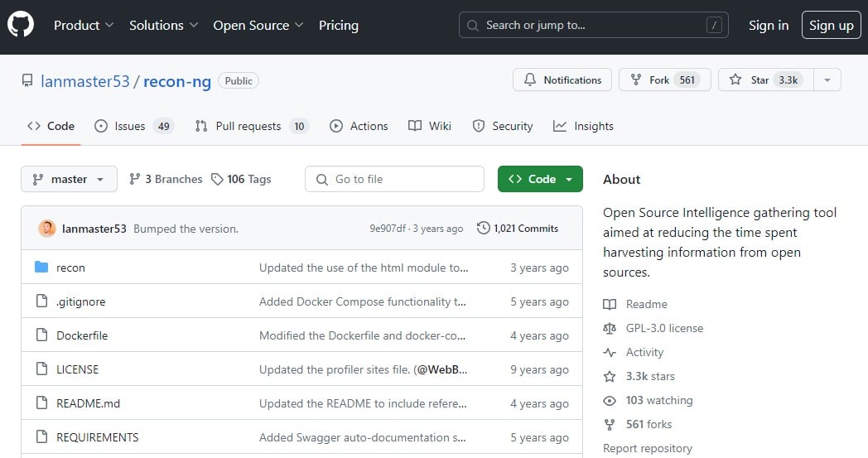Click the README.md file icon
The width and height of the screenshot is (868, 458).
point(41,402)
